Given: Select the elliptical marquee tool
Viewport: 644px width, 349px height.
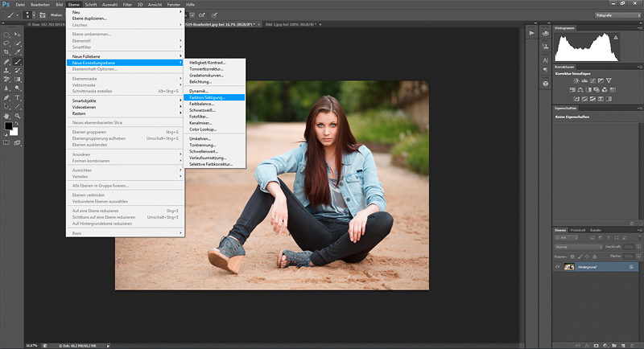Looking at the screenshot, I should [6, 35].
